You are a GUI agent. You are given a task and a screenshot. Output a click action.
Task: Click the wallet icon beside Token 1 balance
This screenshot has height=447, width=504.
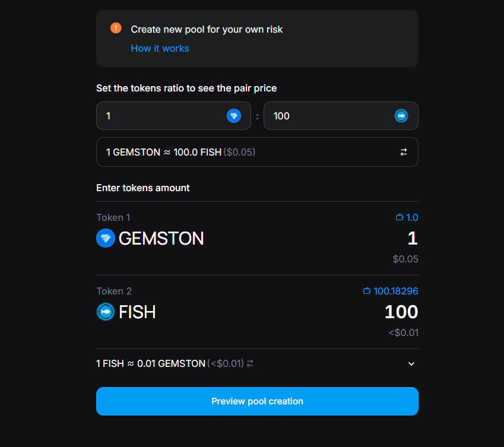pyautogui.click(x=400, y=218)
